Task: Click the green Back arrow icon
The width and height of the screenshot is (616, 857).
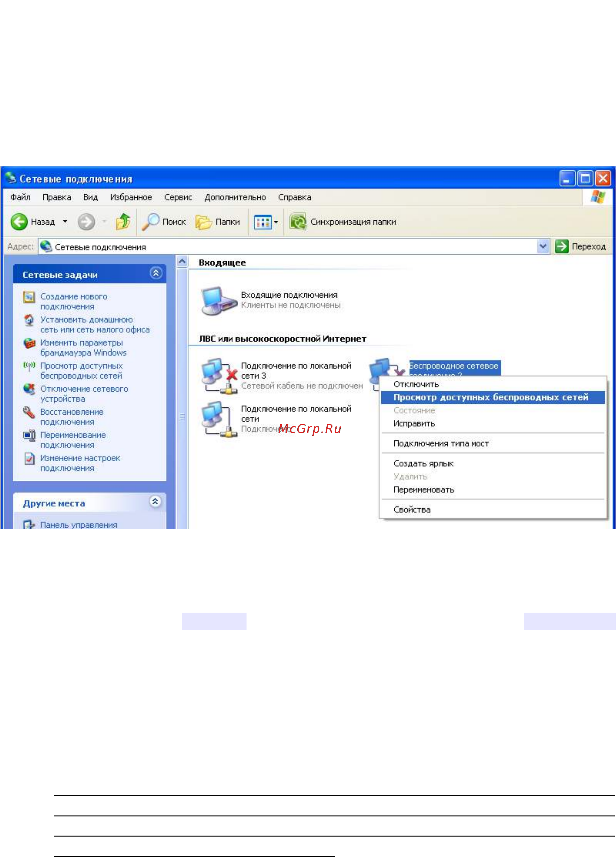Action: click(19, 221)
